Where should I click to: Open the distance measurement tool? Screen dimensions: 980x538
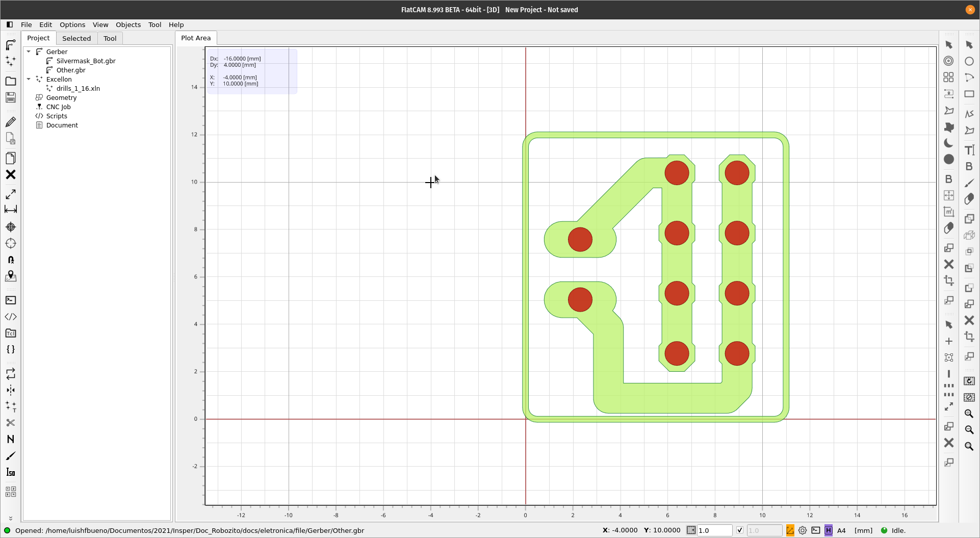[x=10, y=210]
